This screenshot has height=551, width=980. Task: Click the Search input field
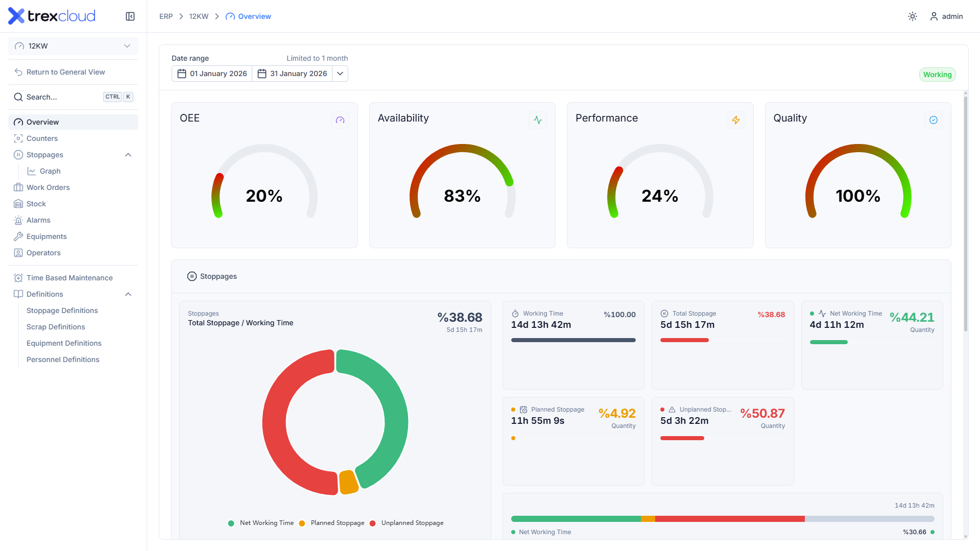[x=73, y=97]
